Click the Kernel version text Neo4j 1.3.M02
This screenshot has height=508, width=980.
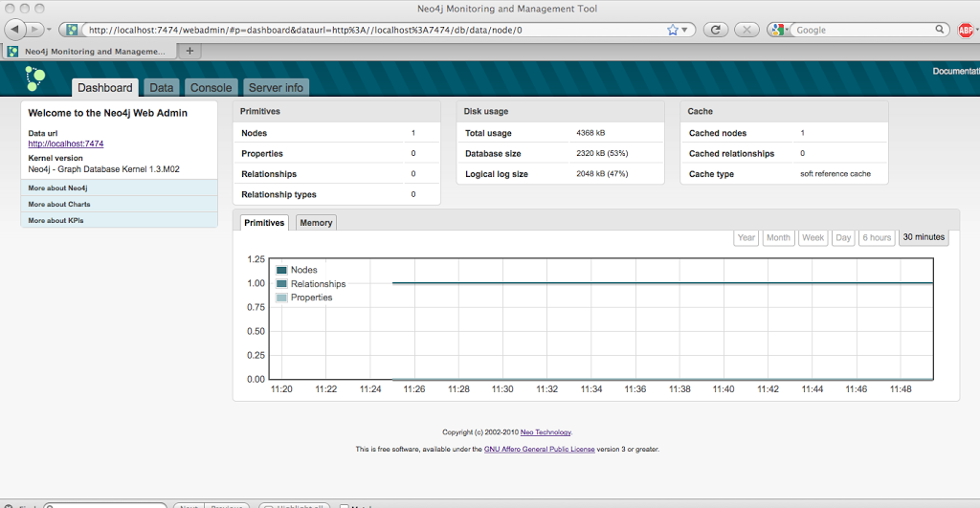point(103,169)
